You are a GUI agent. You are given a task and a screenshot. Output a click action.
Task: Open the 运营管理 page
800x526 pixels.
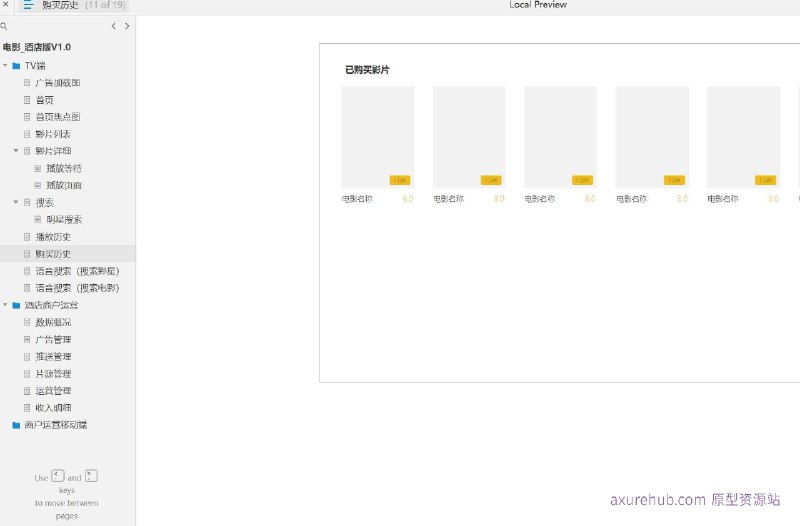pyautogui.click(x=53, y=391)
